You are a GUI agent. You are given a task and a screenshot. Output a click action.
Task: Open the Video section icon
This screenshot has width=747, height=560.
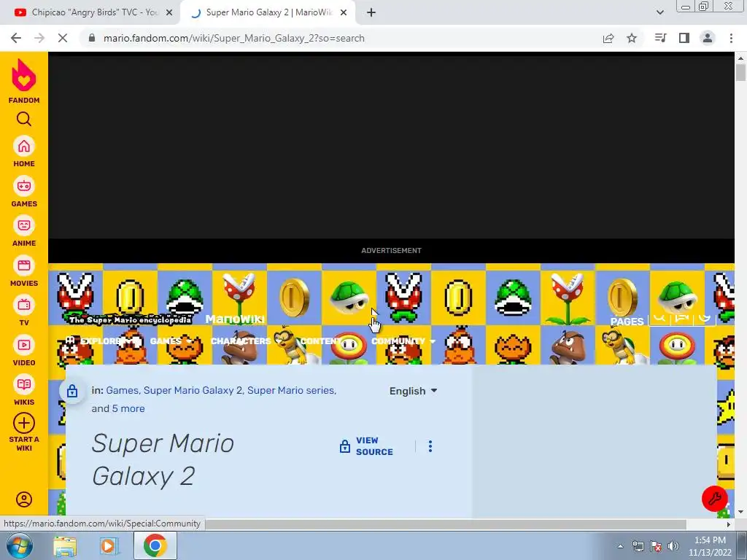(x=24, y=345)
